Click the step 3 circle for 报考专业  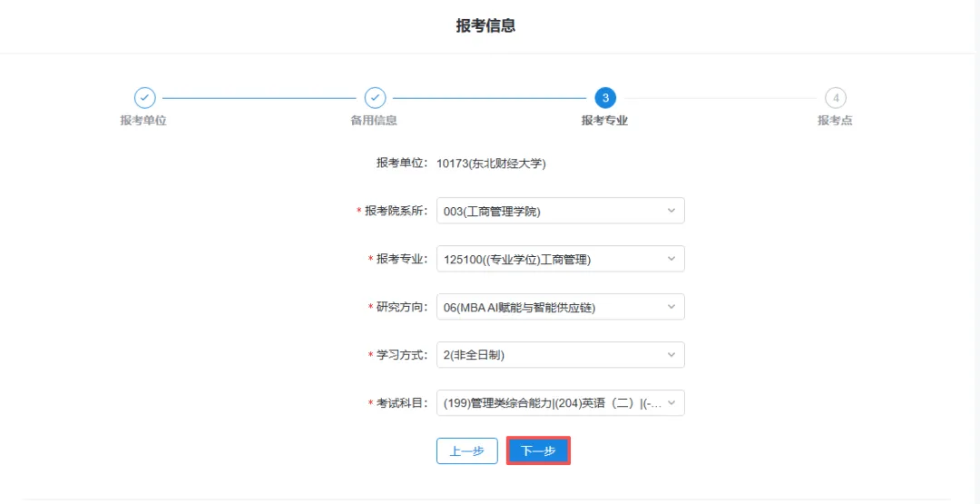click(605, 98)
